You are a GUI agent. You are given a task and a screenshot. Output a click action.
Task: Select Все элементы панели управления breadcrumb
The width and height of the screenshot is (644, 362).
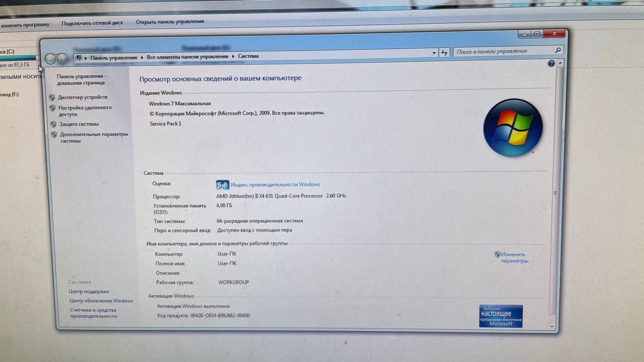click(187, 57)
